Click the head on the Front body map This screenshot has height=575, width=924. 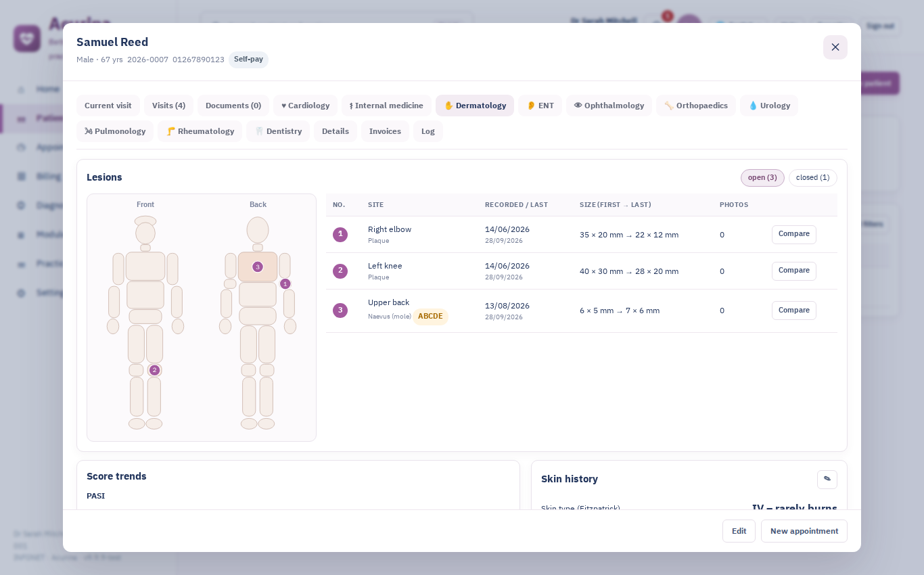pos(145,233)
